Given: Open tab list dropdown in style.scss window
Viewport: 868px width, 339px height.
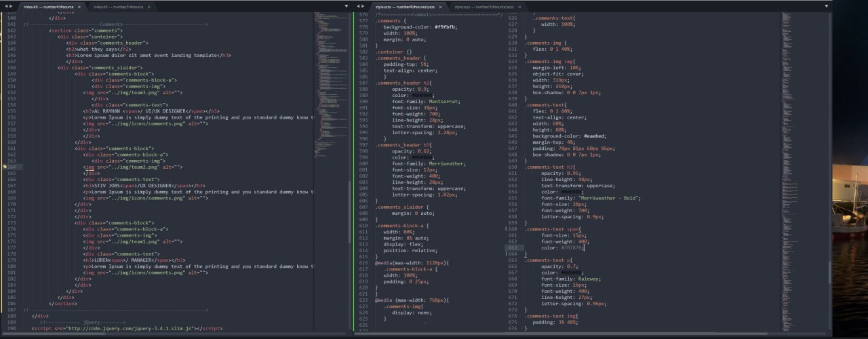Looking at the screenshot, I should click(826, 6).
